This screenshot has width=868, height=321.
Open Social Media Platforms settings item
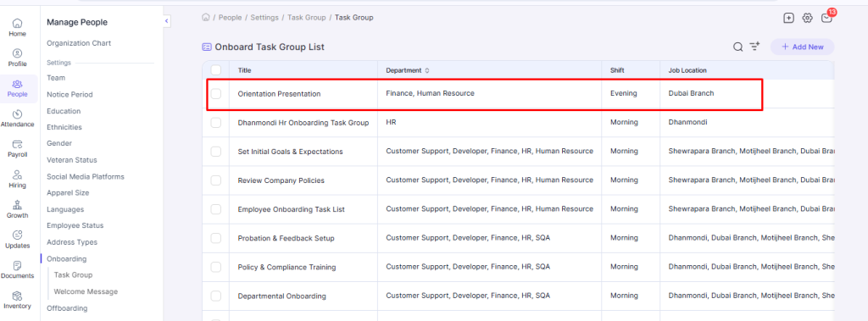click(x=86, y=176)
